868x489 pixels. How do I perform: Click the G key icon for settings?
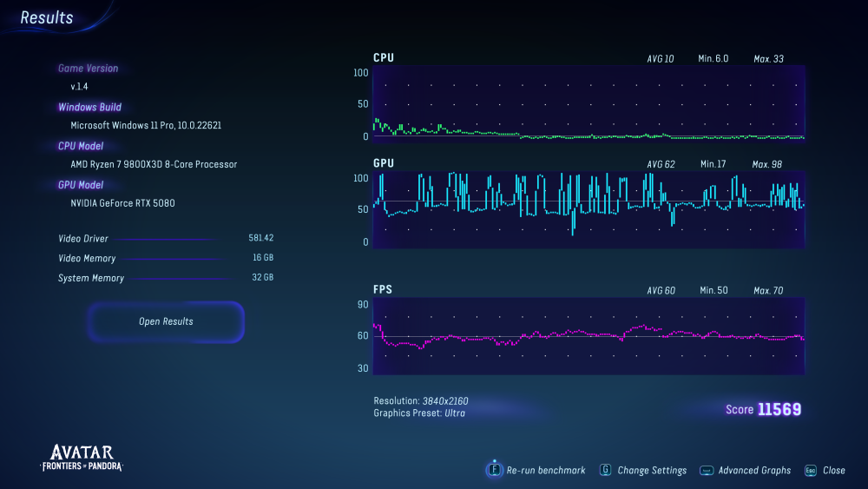(605, 470)
